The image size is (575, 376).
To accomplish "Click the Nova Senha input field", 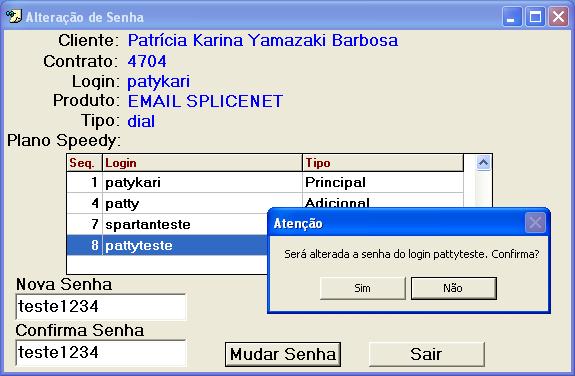I will coord(101,307).
